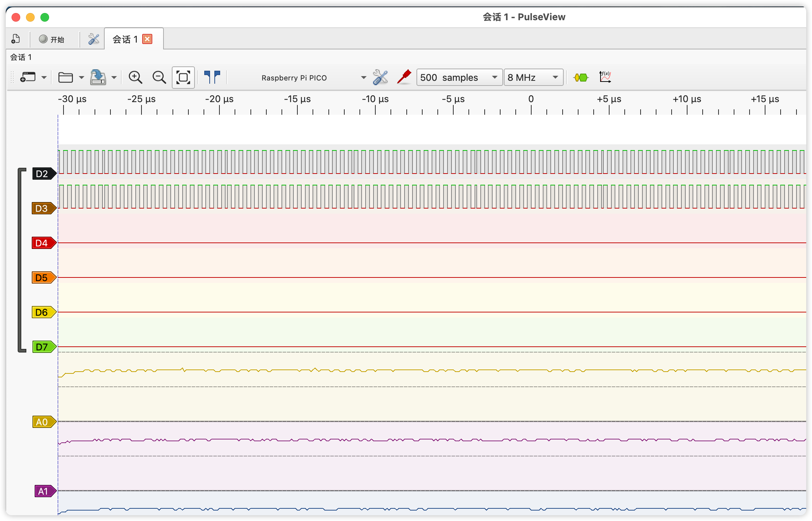Click the open file folder icon
The width and height of the screenshot is (812, 521).
66,77
